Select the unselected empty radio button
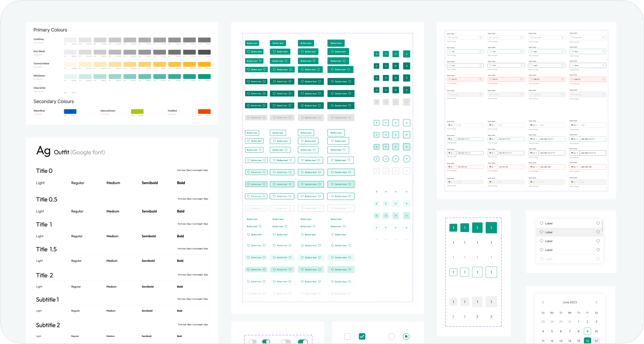Image resolution: width=644 pixels, height=344 pixels. point(392,337)
